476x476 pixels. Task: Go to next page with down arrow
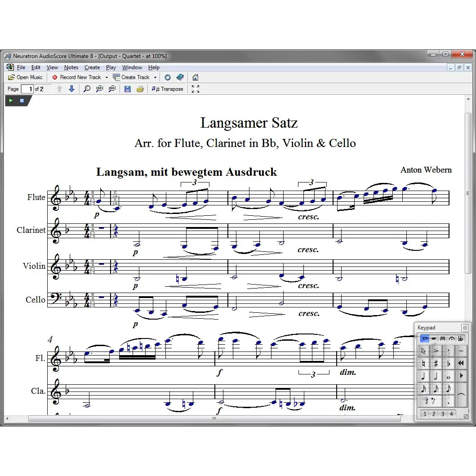coord(71,89)
